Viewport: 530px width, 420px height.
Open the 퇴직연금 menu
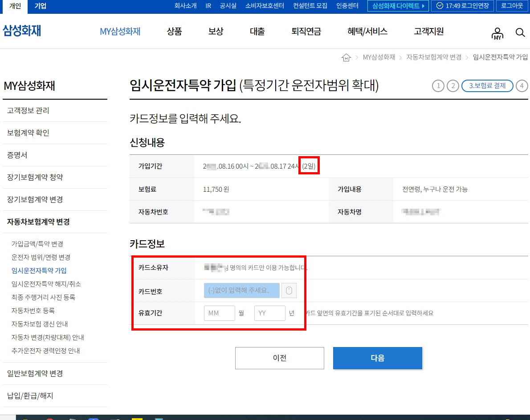306,32
